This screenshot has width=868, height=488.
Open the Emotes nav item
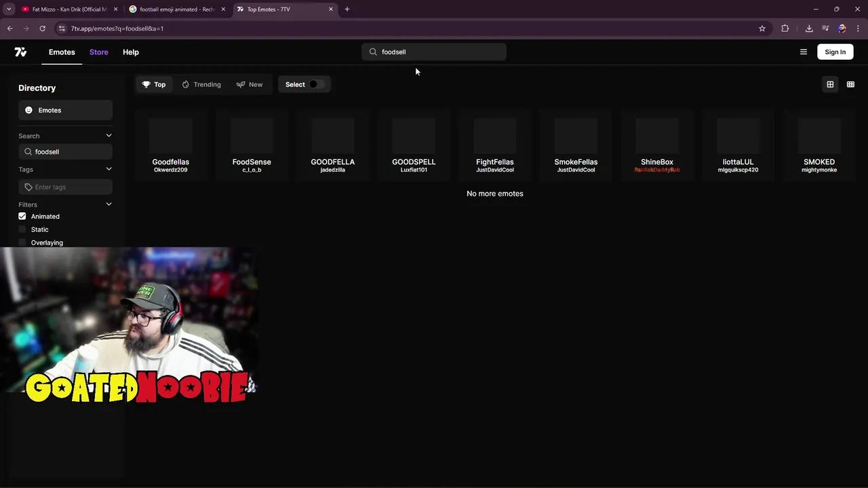[x=62, y=52]
